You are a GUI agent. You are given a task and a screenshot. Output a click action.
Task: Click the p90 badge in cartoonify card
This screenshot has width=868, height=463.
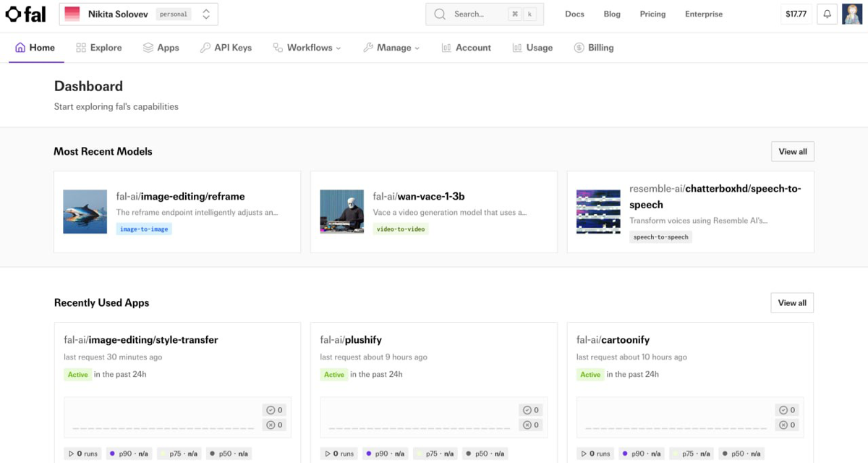pos(641,454)
